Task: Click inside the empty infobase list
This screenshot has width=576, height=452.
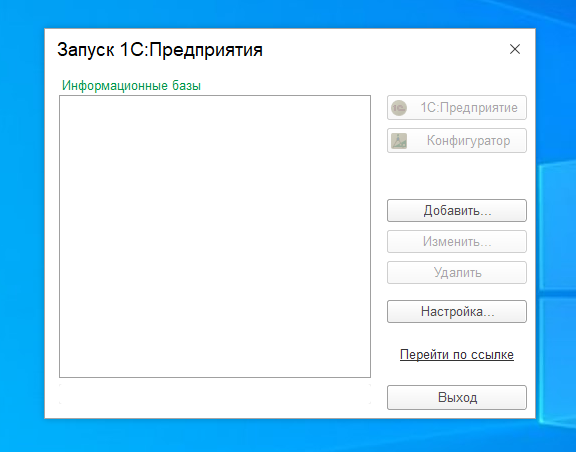Action: pyautogui.click(x=215, y=236)
